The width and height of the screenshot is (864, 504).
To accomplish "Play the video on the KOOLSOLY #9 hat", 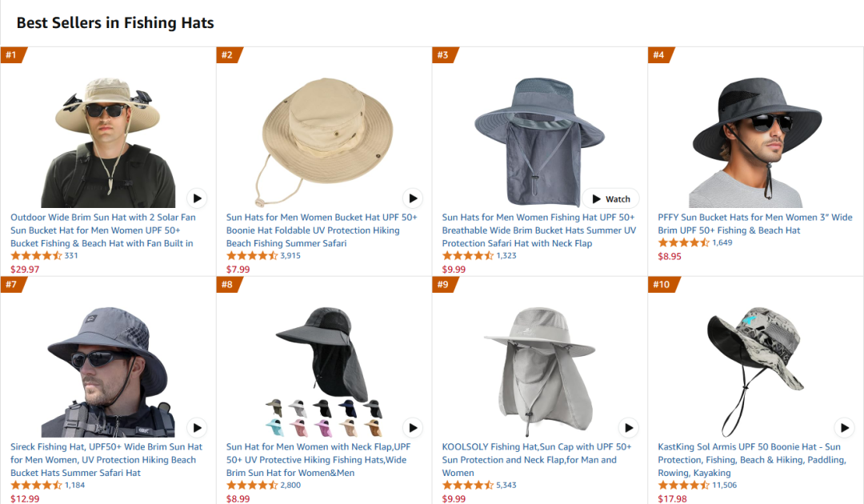I will pyautogui.click(x=629, y=427).
